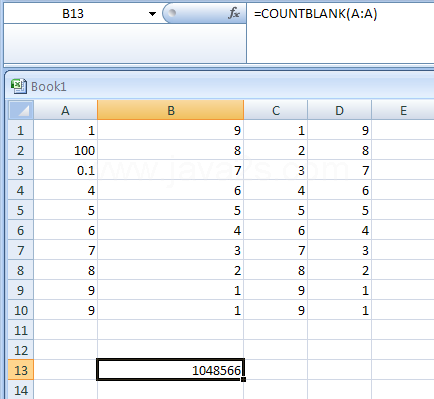Click cell D3 containing 7
Viewport: 434px width, 399px height.
pyautogui.click(x=339, y=170)
